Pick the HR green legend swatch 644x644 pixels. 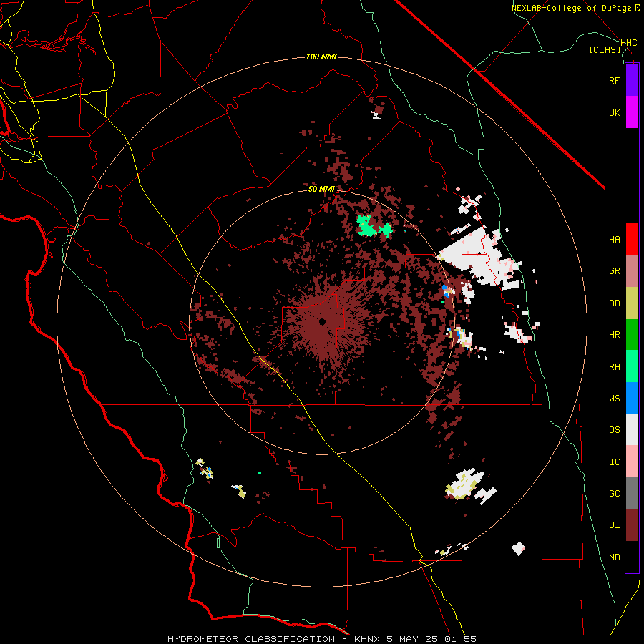pyautogui.click(x=632, y=335)
